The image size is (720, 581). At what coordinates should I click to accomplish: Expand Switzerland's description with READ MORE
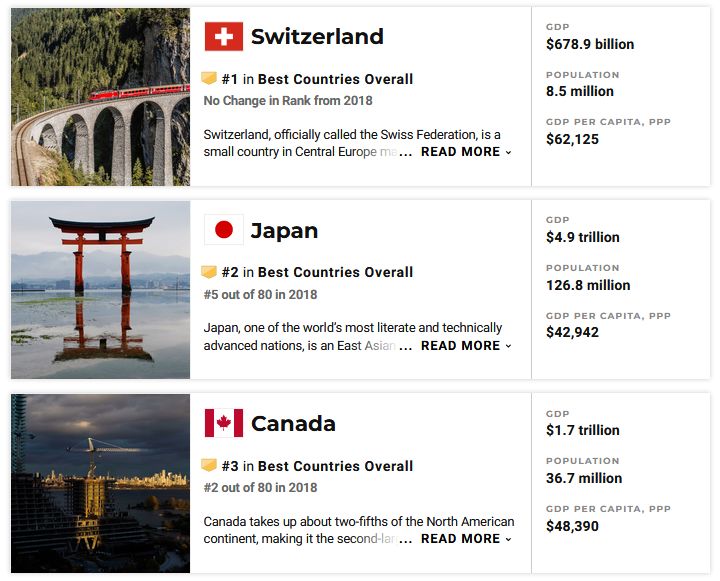pos(466,152)
